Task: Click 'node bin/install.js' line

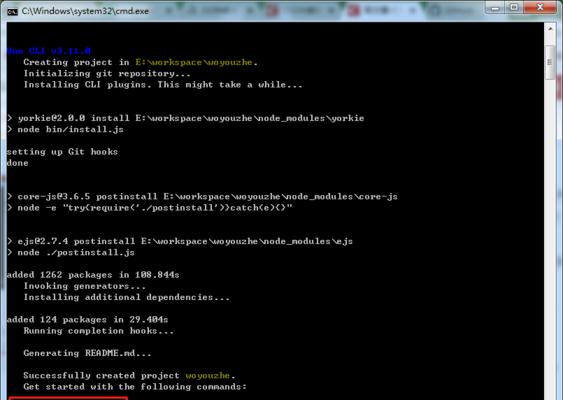Action: click(65, 129)
